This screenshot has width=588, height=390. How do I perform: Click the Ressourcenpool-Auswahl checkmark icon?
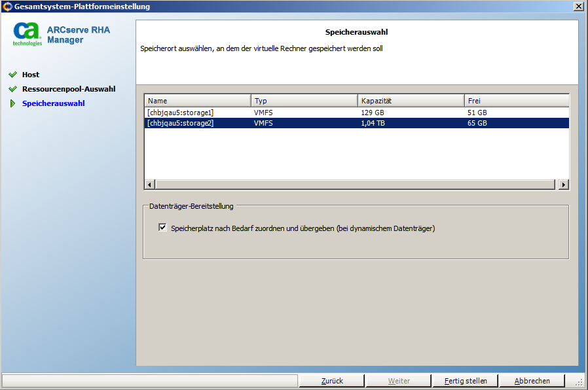tap(12, 89)
